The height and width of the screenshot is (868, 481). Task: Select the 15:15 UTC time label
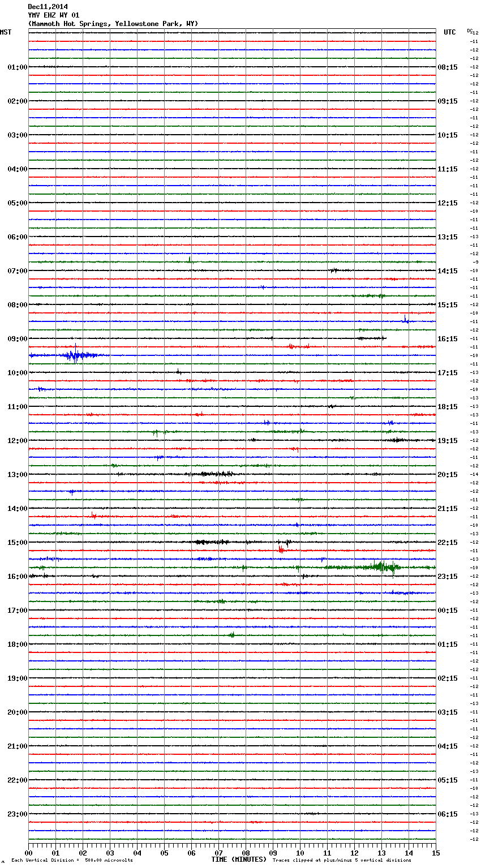coord(448,305)
